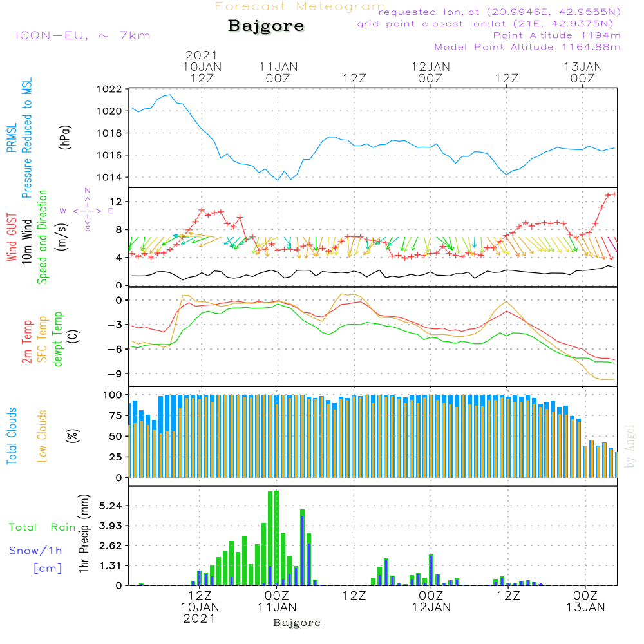The height and width of the screenshot is (644, 644).
Task: Click the 5.24 precipitation axis tick label
Action: click(111, 506)
